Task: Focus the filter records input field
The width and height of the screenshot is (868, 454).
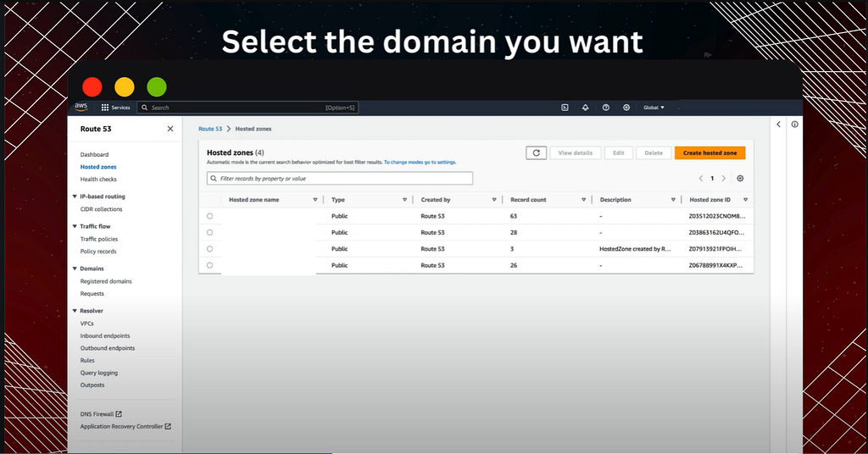Action: (x=340, y=178)
